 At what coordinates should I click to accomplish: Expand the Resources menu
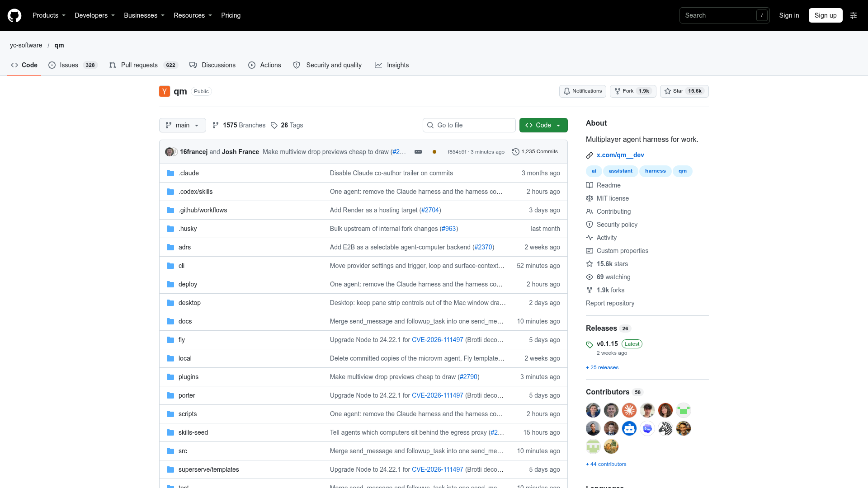[x=193, y=15]
